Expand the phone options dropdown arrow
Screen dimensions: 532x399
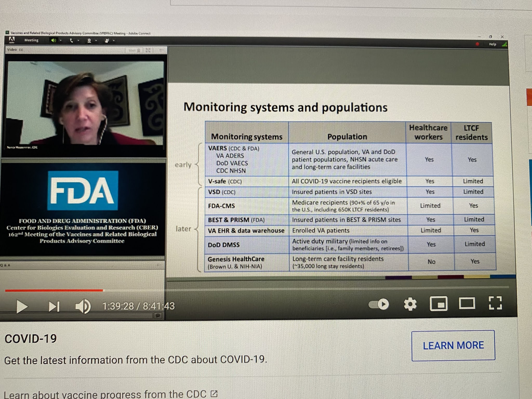(78, 41)
